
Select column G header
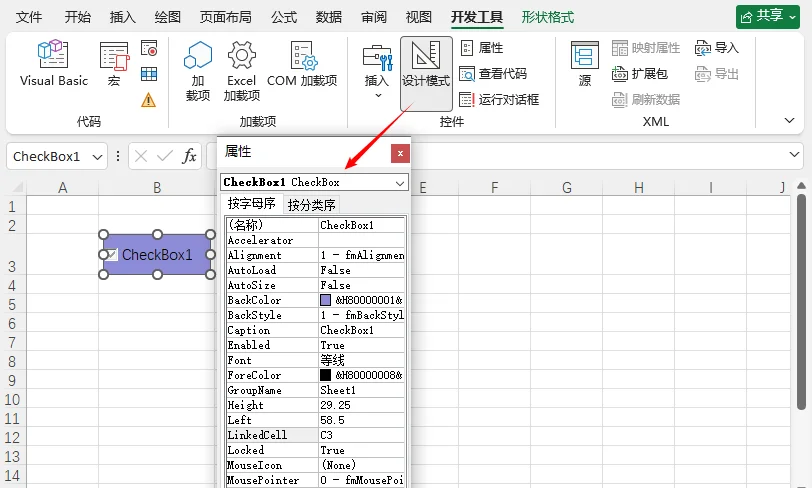567,188
